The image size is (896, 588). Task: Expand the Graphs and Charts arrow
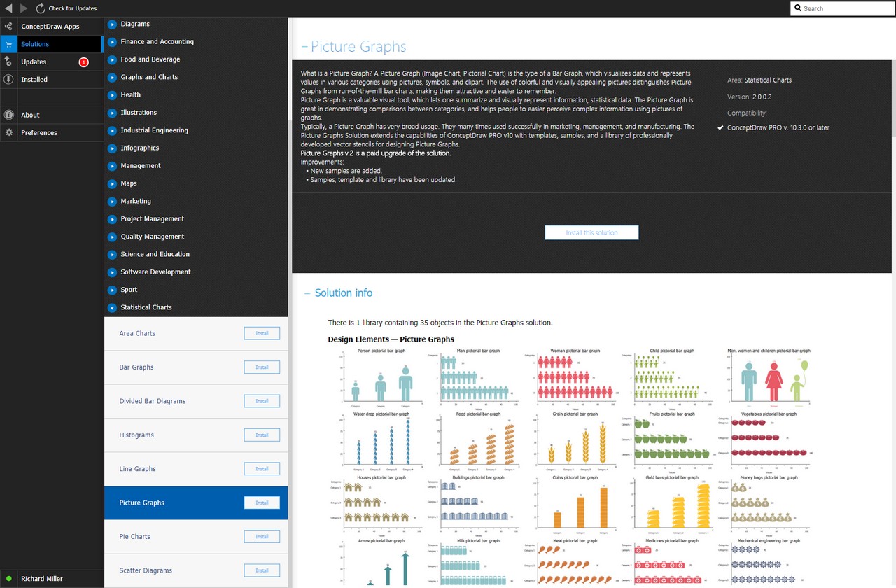[112, 77]
